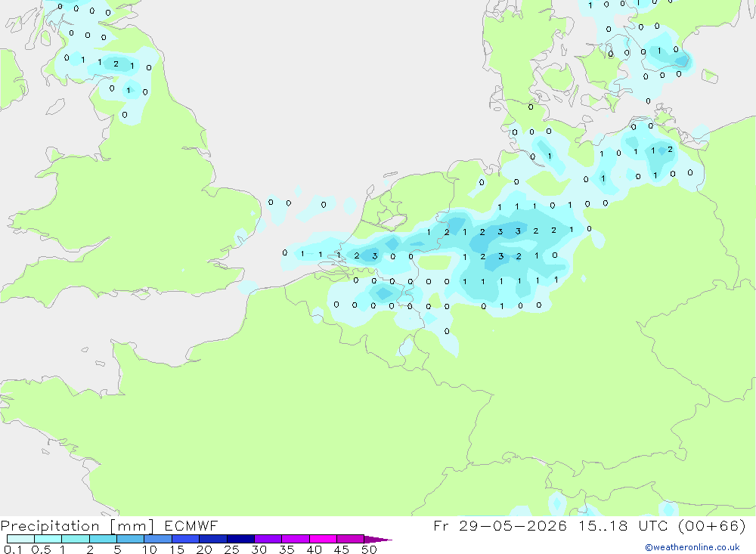Click the "Precipitation" title text
This screenshot has width=756, height=554.
tap(50, 526)
